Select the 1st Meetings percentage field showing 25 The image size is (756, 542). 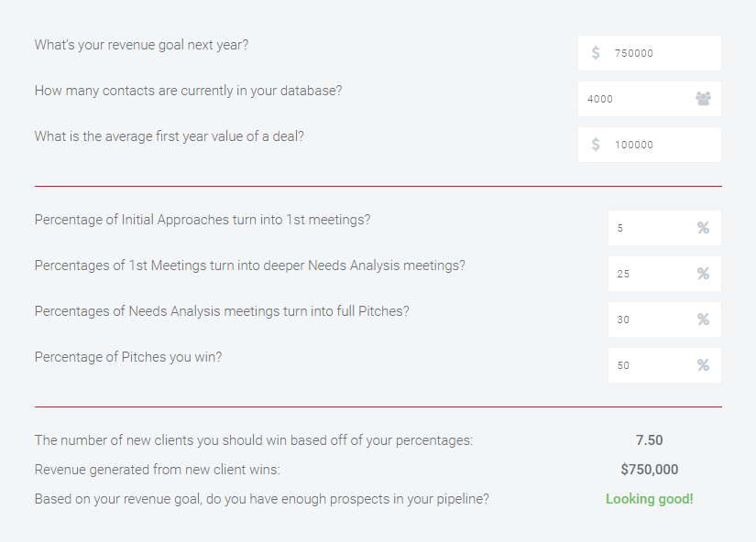(x=664, y=274)
